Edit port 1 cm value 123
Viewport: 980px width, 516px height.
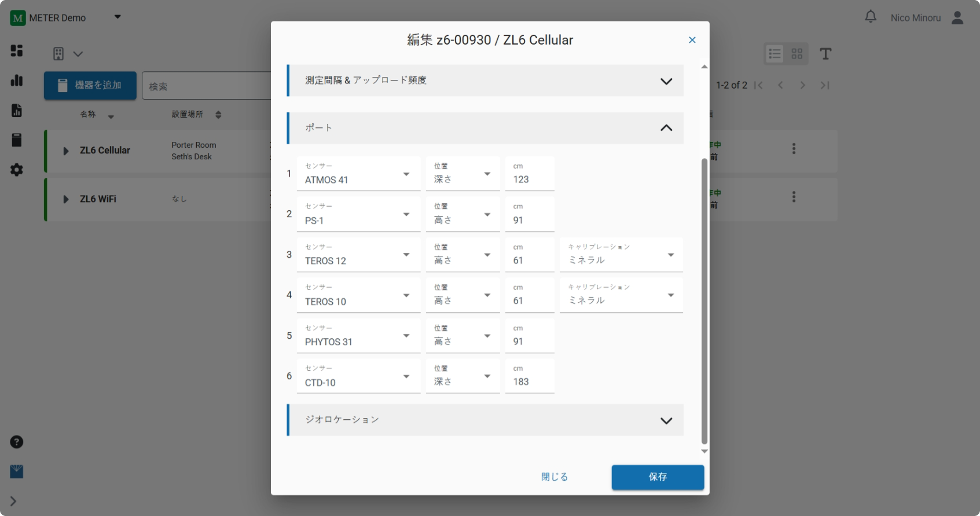coord(530,174)
